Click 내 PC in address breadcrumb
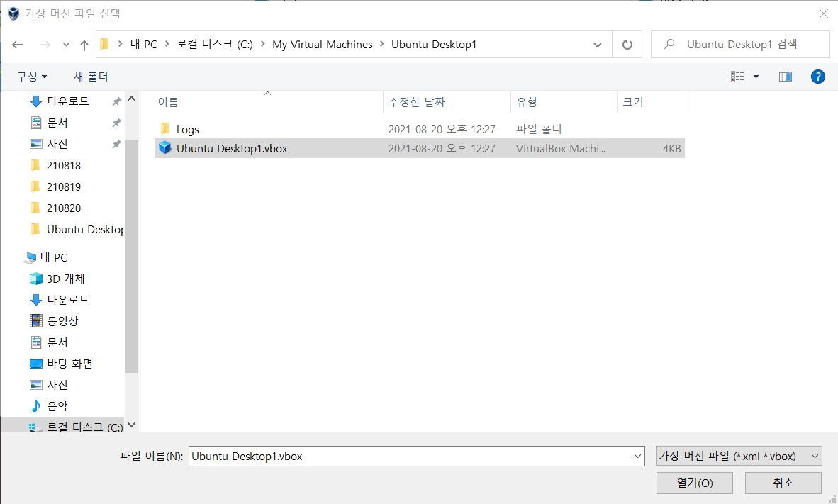This screenshot has width=838, height=504. tap(144, 45)
